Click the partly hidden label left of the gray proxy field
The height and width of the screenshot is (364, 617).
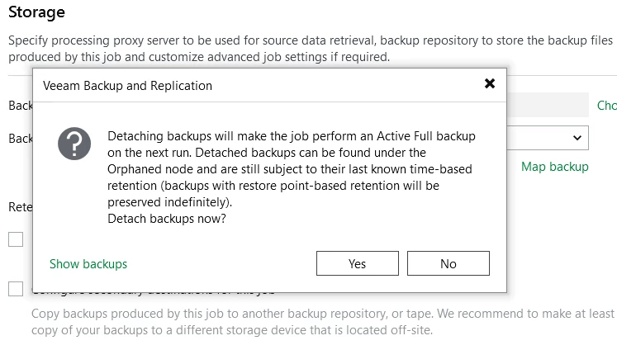(x=20, y=106)
